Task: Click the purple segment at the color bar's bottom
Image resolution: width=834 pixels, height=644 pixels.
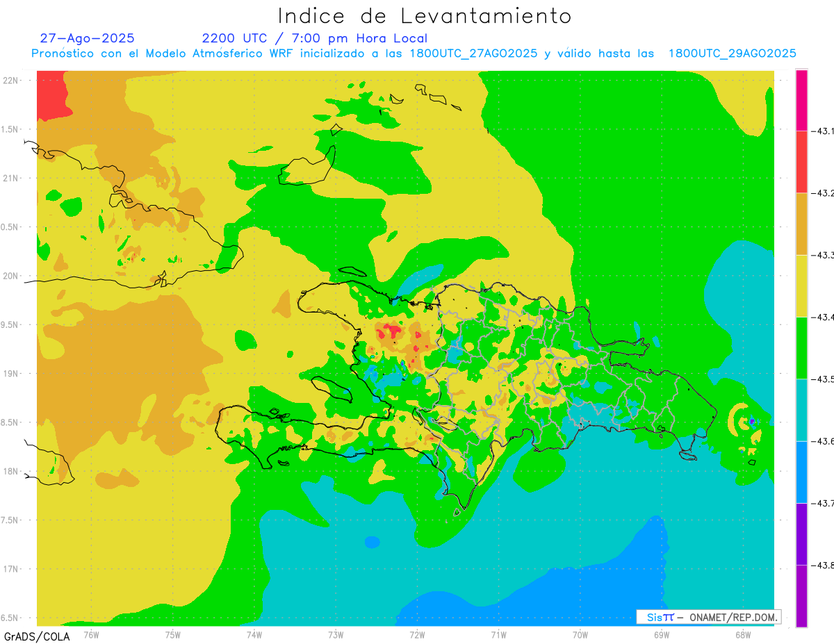Action: (801, 595)
